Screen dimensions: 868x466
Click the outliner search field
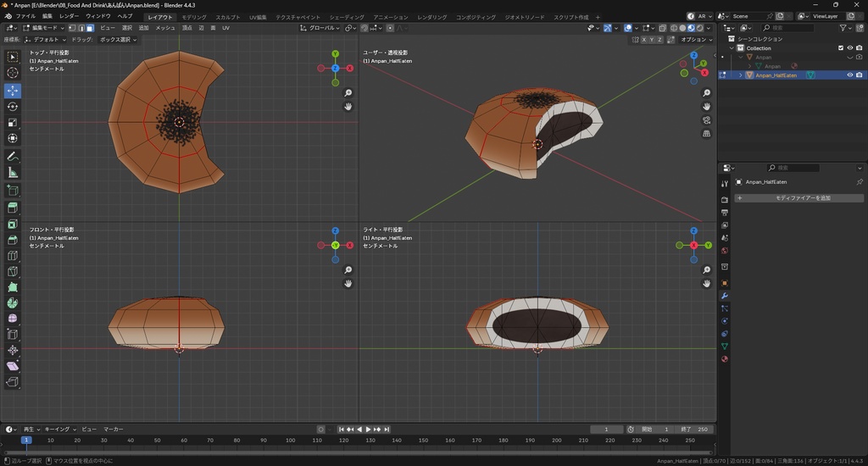click(x=787, y=28)
